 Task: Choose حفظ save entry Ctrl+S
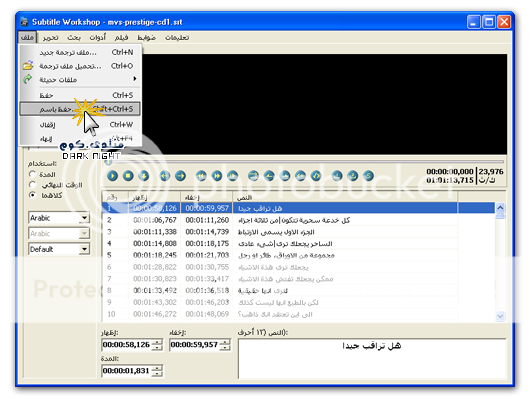[80, 95]
